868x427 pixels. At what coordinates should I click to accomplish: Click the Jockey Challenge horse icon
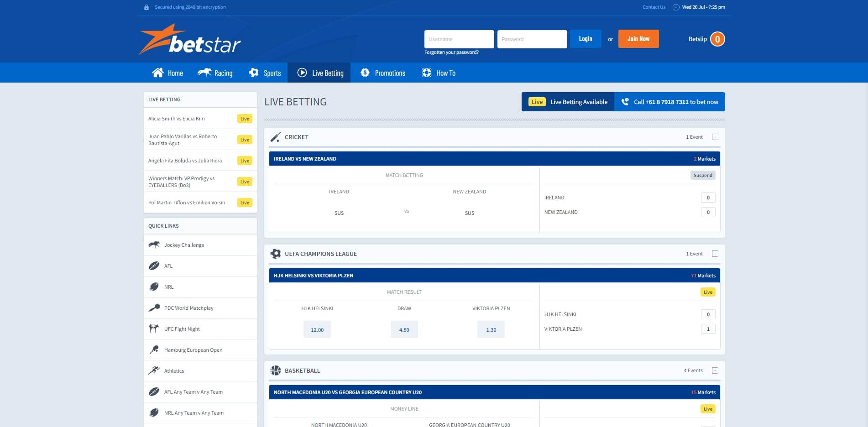coord(154,245)
